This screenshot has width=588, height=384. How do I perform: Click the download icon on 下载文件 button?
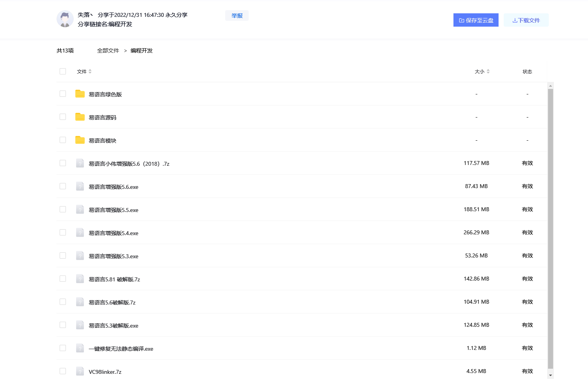tap(515, 20)
